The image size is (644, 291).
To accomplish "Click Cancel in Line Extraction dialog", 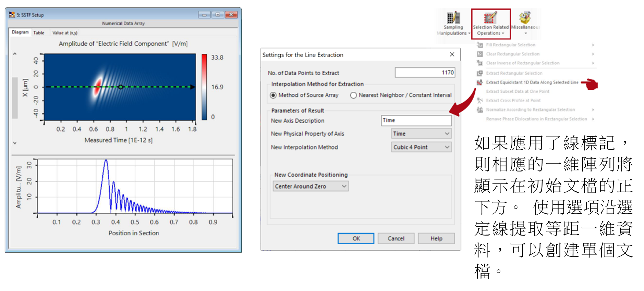I will tap(396, 238).
